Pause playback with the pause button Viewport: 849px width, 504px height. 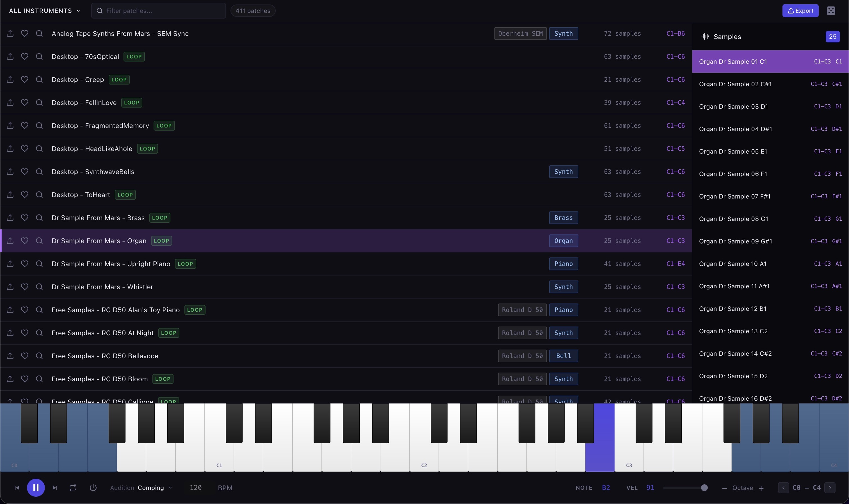pos(36,487)
